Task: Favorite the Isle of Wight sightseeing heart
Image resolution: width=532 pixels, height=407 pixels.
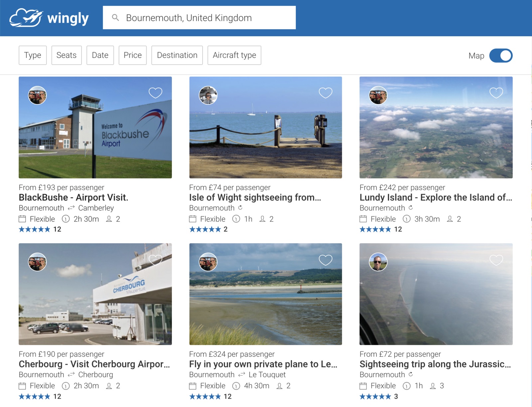Action: 326,93
